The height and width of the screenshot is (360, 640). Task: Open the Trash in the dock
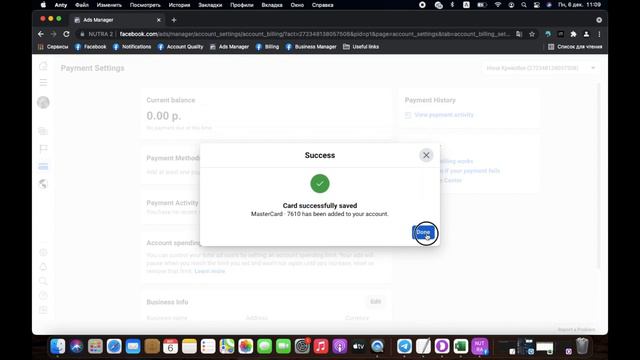tap(582, 347)
